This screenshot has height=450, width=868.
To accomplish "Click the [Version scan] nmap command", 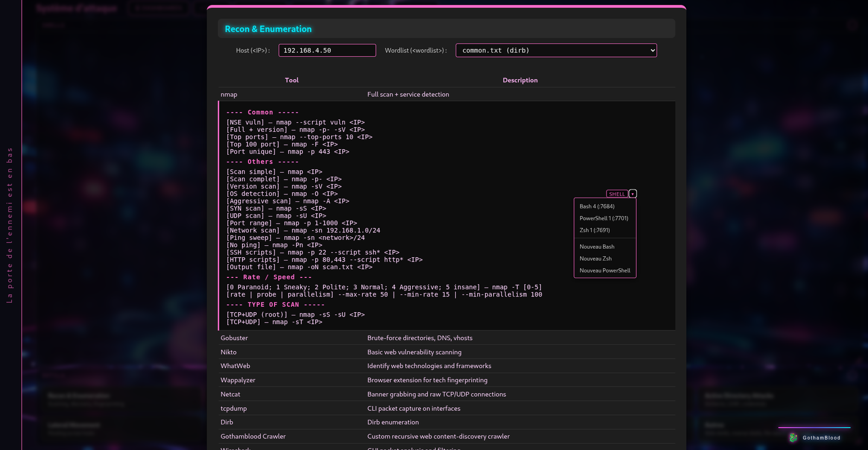I will [x=284, y=186].
